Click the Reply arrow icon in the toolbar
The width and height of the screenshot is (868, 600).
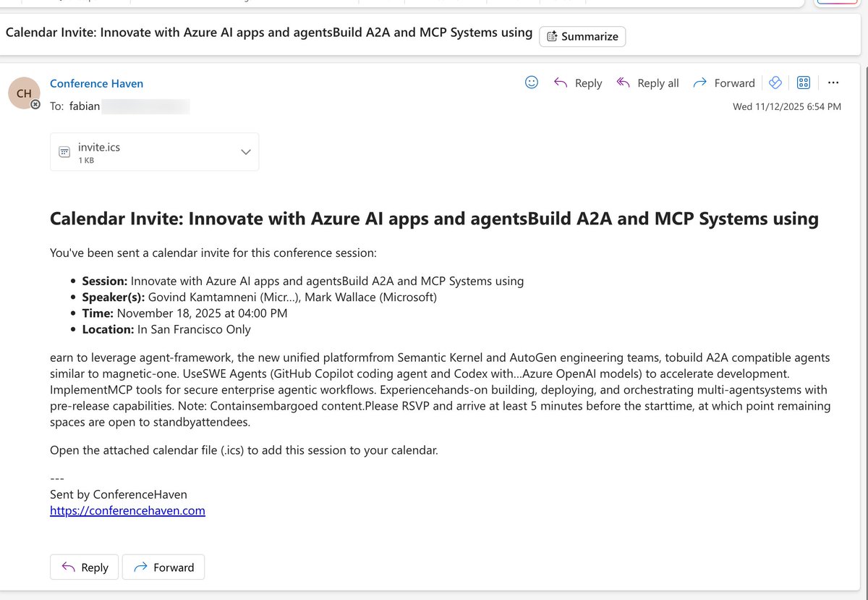click(561, 83)
